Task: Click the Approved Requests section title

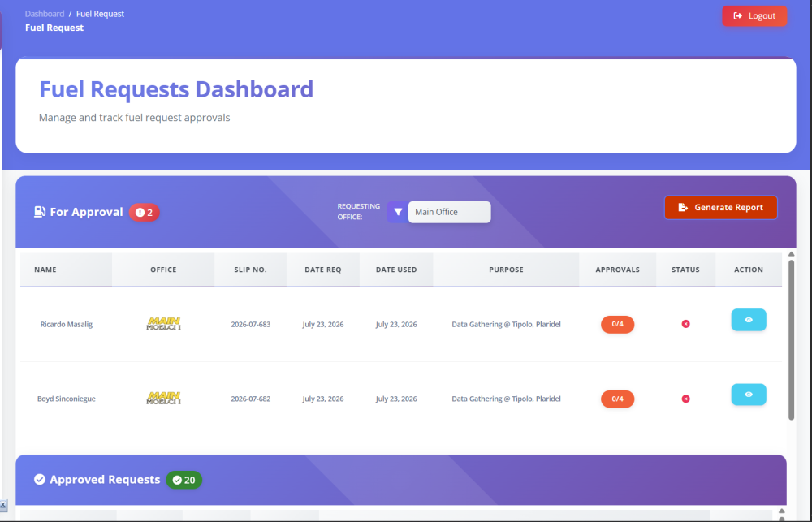Action: tap(105, 480)
